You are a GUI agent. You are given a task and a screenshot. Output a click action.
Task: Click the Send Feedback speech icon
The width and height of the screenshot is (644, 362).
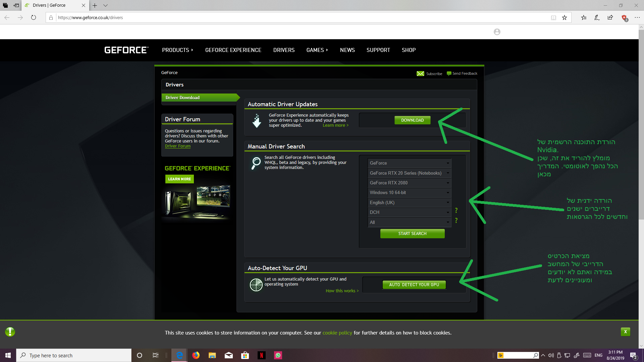click(x=449, y=74)
